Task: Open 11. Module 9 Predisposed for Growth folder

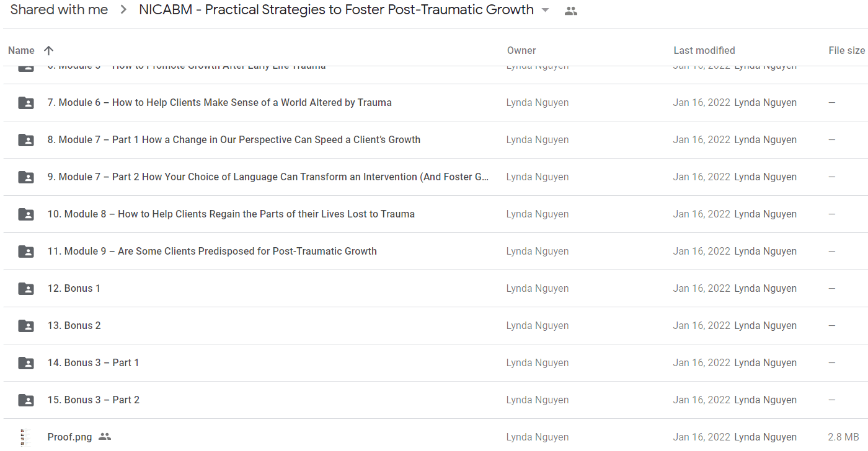Action: pyautogui.click(x=212, y=252)
